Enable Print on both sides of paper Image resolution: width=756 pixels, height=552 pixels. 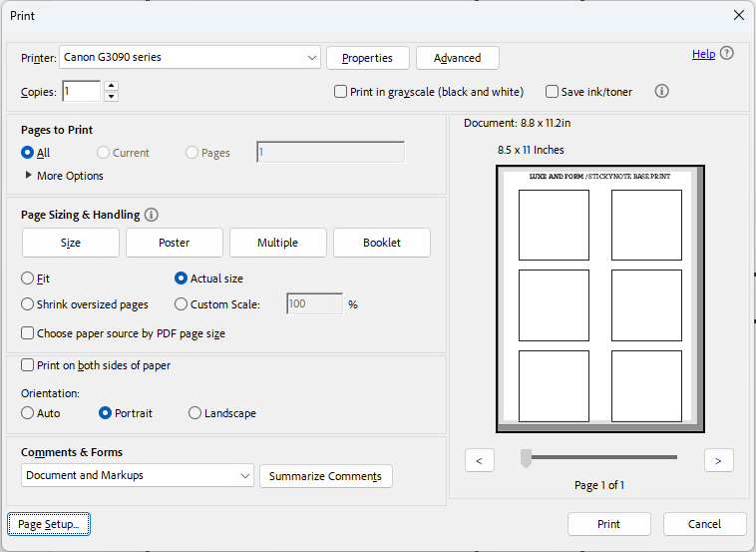click(x=28, y=365)
